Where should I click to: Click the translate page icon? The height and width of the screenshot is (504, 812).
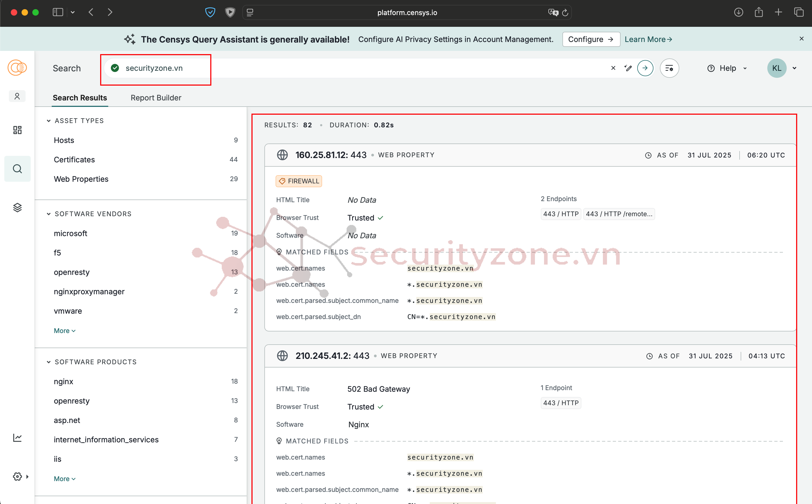(553, 12)
